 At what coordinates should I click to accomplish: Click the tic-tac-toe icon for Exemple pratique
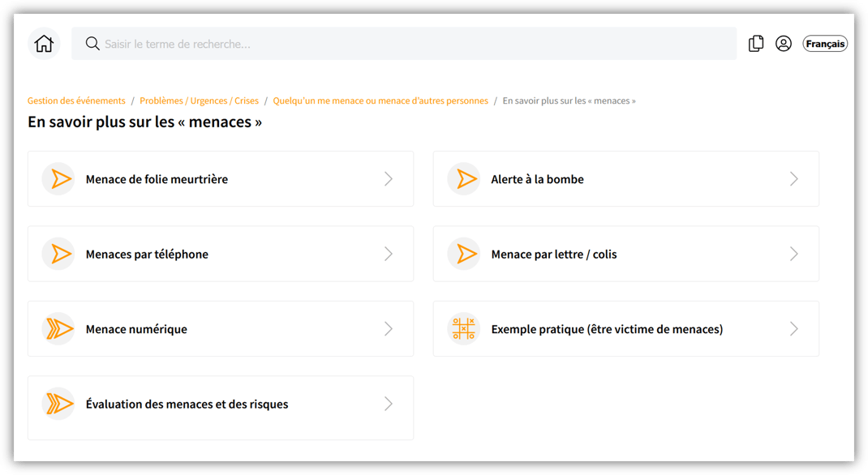(x=464, y=329)
